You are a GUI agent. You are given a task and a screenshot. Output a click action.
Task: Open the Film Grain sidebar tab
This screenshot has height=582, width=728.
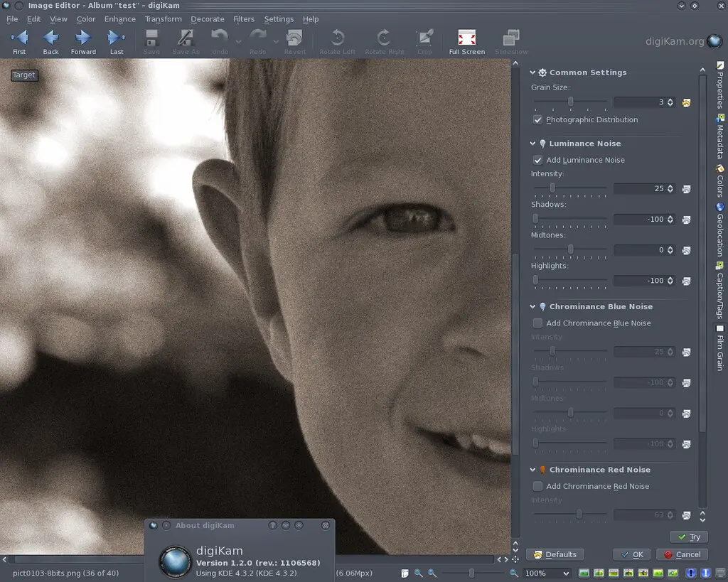pos(720,348)
